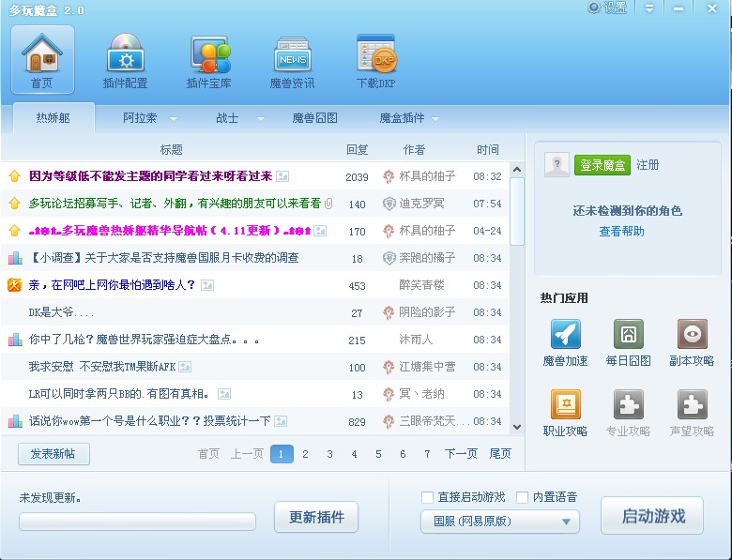Open post titled DK是大爷....
Screen dimensions: 732x560
coord(61,312)
